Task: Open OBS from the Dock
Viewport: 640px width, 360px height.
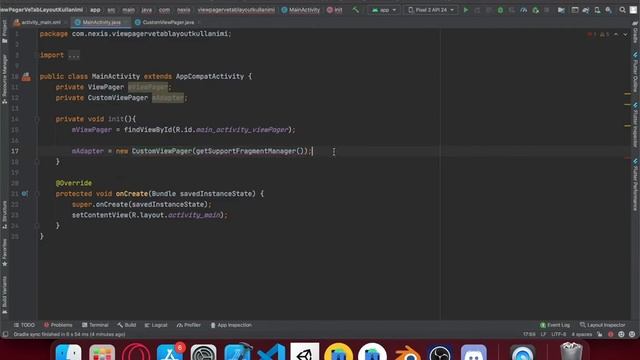Action: click(440, 352)
